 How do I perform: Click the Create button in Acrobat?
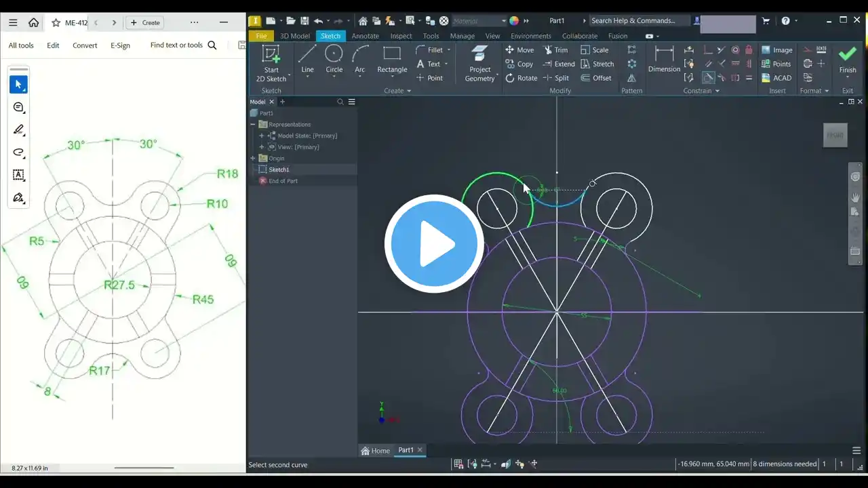point(145,23)
